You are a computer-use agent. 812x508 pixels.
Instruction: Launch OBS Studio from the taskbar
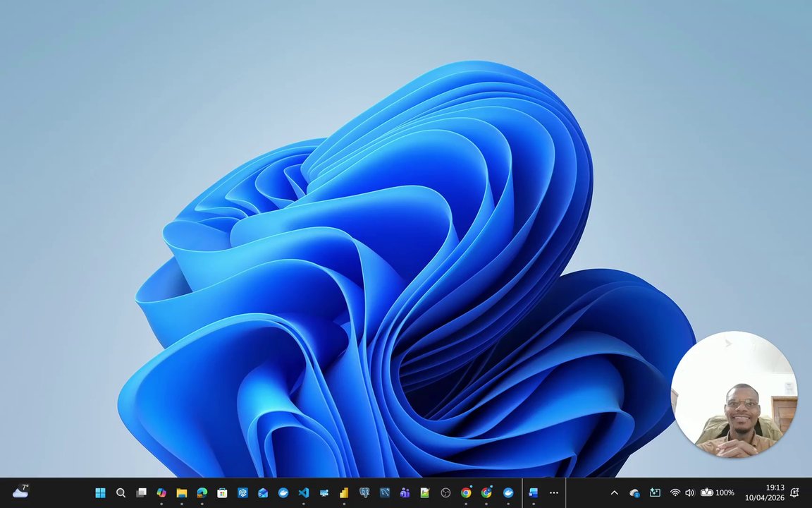(x=445, y=492)
